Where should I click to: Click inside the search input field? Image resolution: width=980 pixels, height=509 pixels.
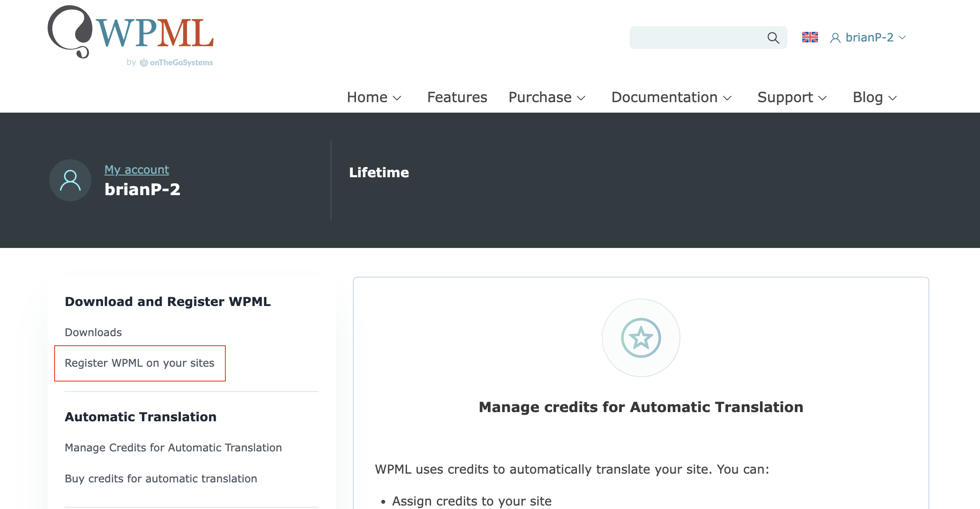coord(697,38)
